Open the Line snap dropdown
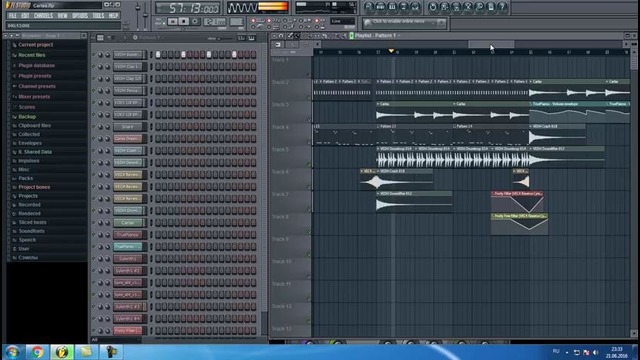This screenshot has width=640, height=360. [342, 21]
